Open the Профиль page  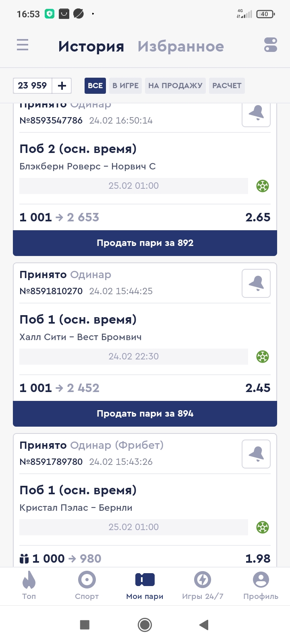[261, 585]
